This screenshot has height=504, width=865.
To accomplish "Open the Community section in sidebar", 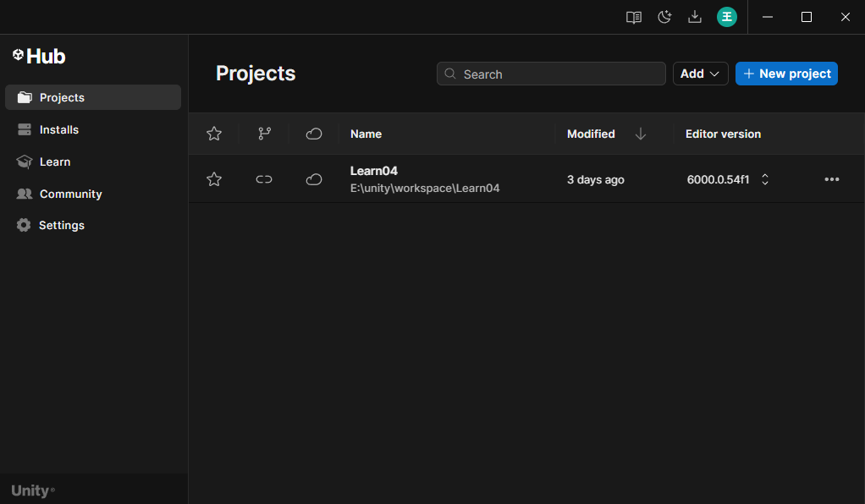I will pyautogui.click(x=93, y=194).
